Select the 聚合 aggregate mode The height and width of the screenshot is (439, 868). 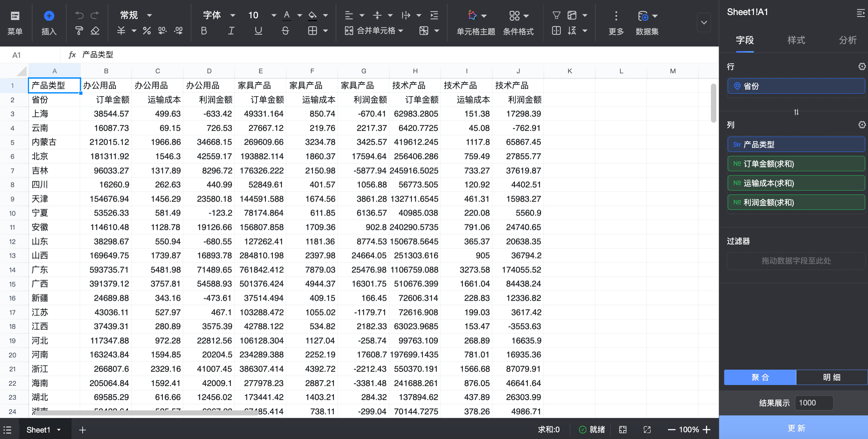tap(760, 377)
